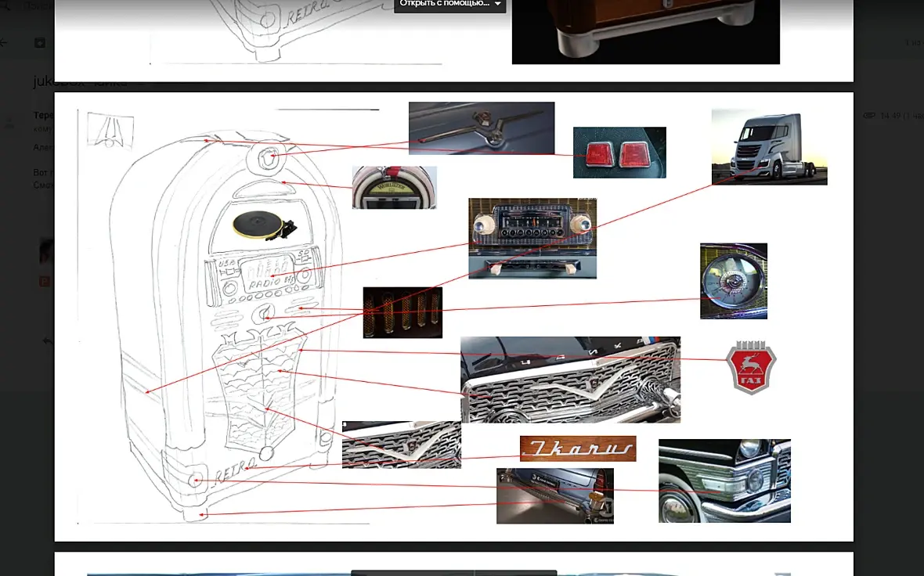Click the Wurlitzer jukebox dome photo
Viewport: 924px width, 576px height.
pos(394,188)
